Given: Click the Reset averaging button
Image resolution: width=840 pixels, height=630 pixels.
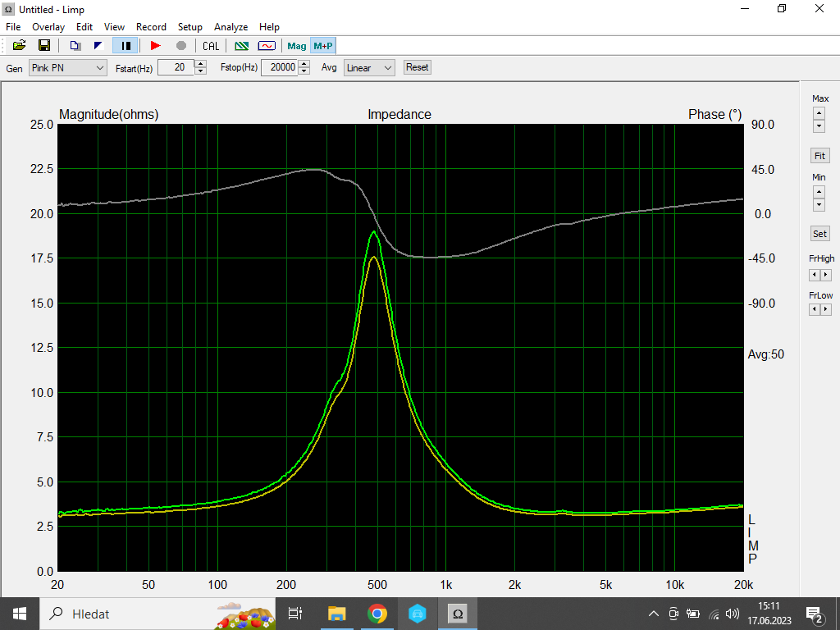Looking at the screenshot, I should 417,67.
